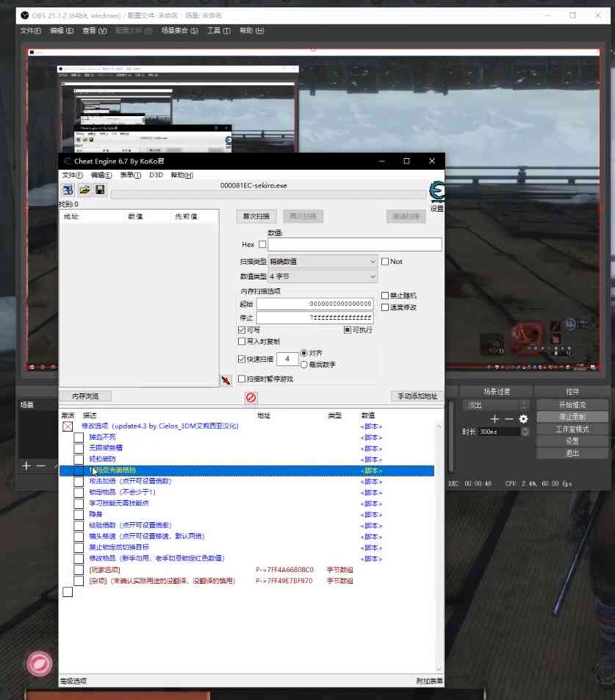Click the 内存浏览 memory view button
The image size is (615, 700).
click(85, 396)
